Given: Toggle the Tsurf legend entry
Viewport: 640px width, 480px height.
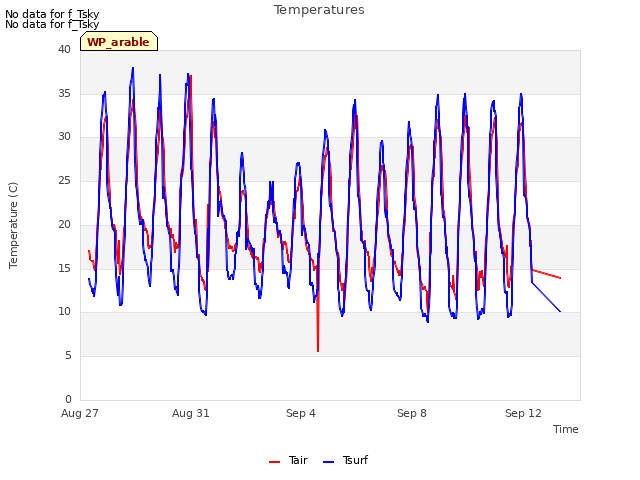Looking at the screenshot, I should (345, 460).
